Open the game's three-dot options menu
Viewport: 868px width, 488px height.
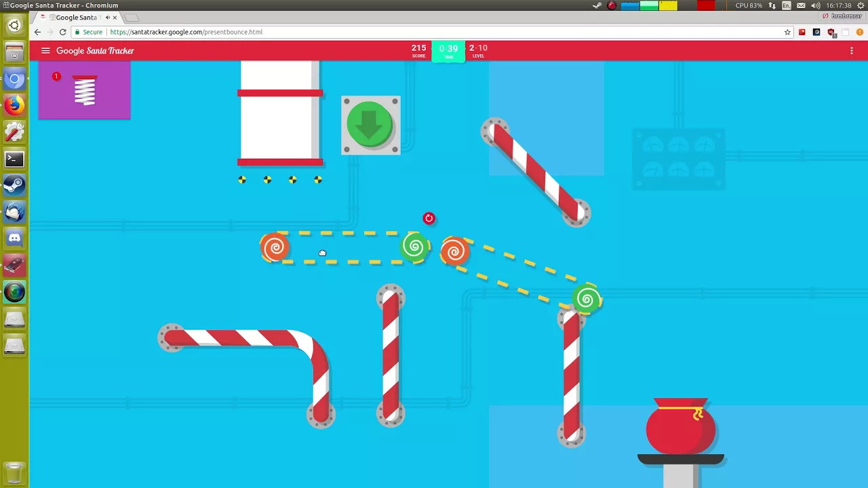click(852, 51)
